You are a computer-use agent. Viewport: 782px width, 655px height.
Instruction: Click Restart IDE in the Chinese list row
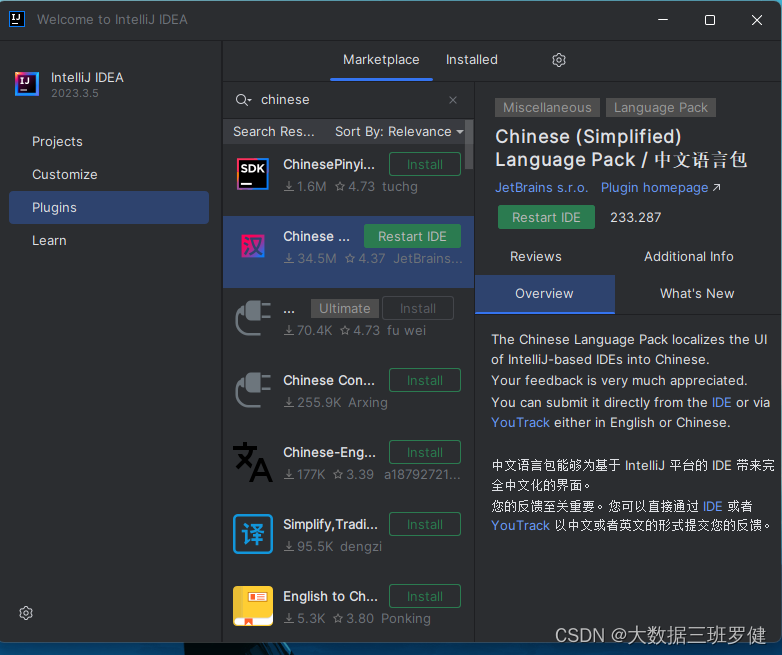412,236
